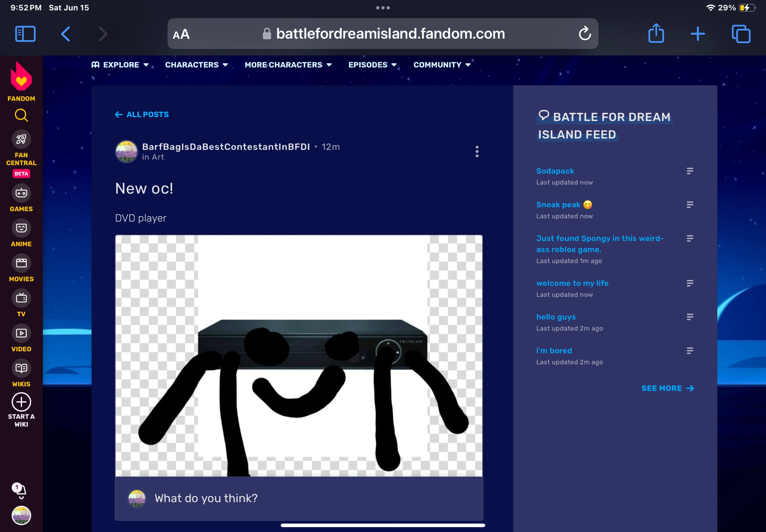Click the Start a Wiki plus icon
Image resolution: width=766 pixels, height=532 pixels.
(x=21, y=402)
